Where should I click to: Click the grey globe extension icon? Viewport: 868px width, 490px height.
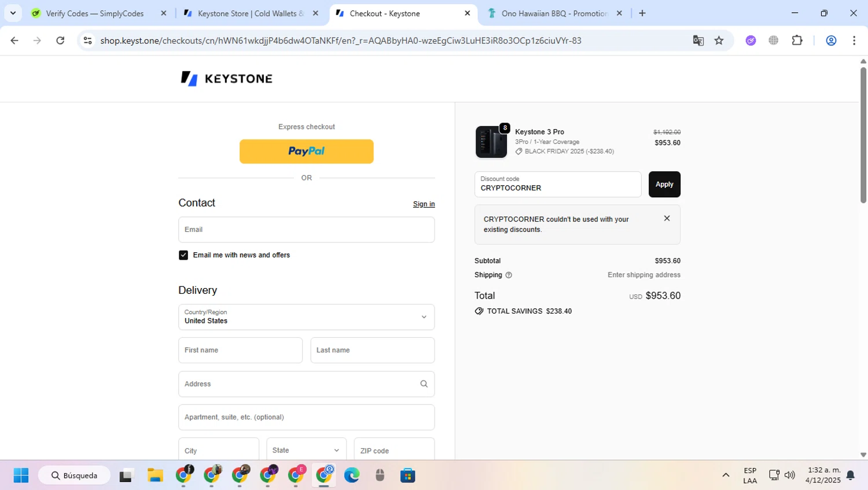[774, 40]
